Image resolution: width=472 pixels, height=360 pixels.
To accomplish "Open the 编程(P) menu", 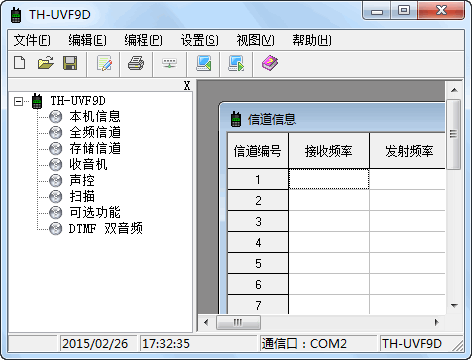I will tap(143, 40).
